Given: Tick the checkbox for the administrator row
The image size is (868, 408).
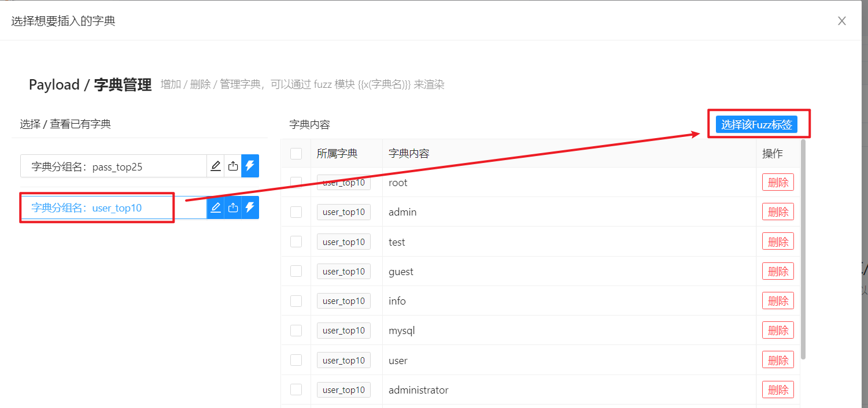Looking at the screenshot, I should pyautogui.click(x=296, y=390).
